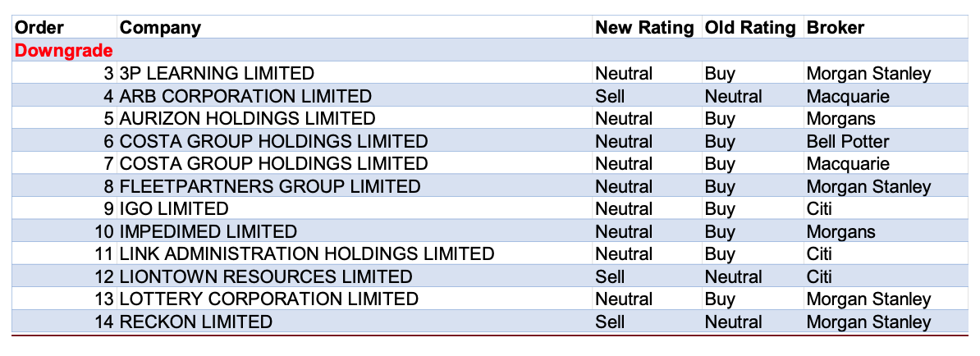Click the Company column header
The width and height of the screenshot is (980, 356).
[160, 28]
